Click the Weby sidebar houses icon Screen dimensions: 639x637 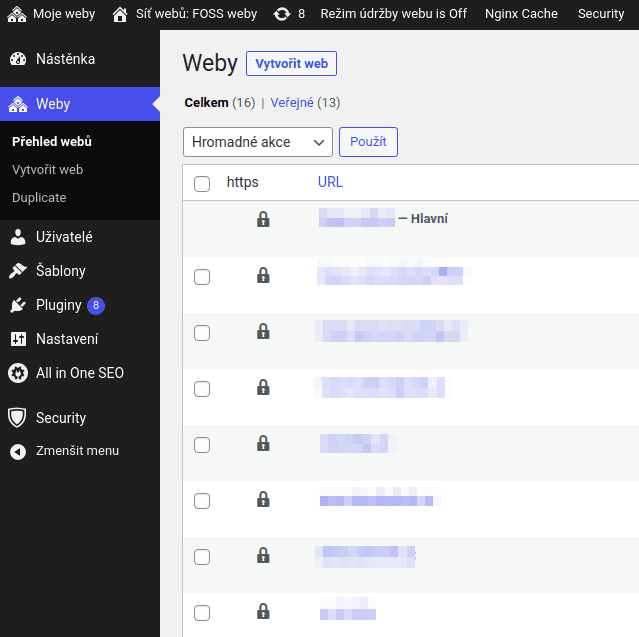tap(18, 104)
